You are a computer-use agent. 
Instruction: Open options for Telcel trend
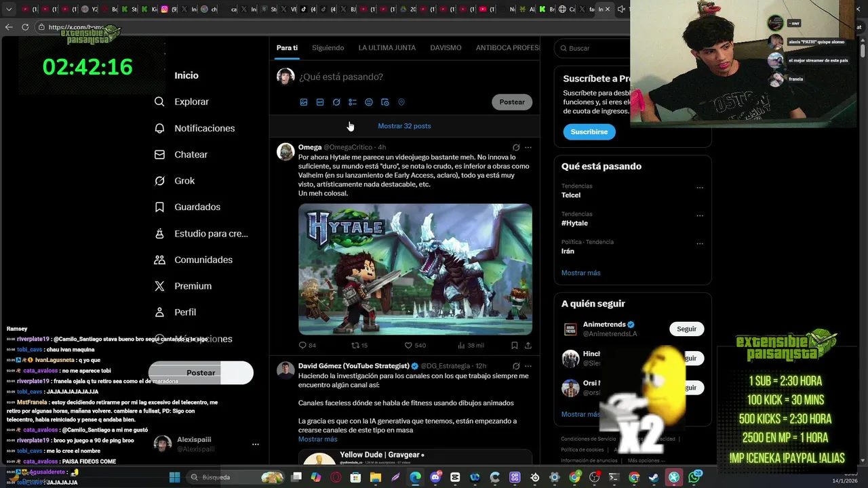tap(700, 188)
